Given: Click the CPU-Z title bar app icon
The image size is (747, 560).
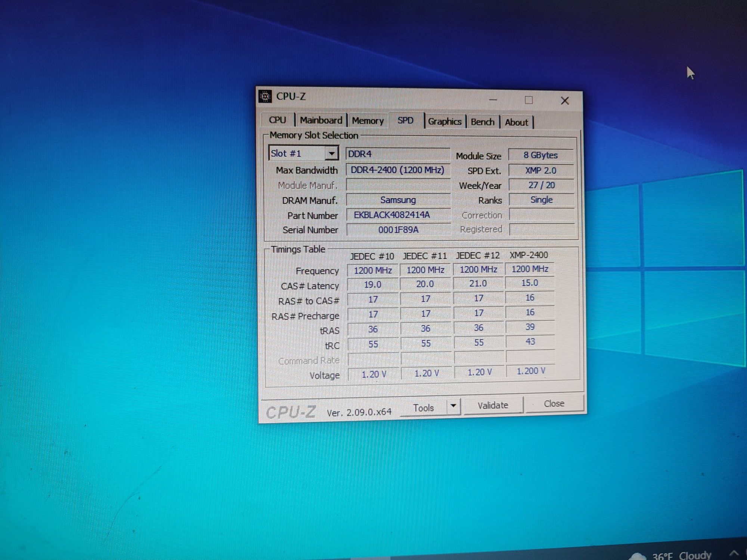Looking at the screenshot, I should (265, 96).
